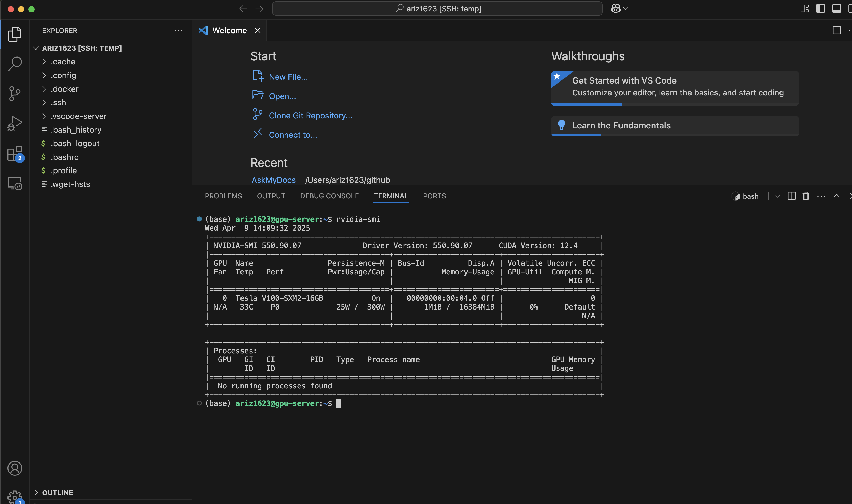Click the Customize Layout icon
The width and height of the screenshot is (852, 504).
[805, 9]
